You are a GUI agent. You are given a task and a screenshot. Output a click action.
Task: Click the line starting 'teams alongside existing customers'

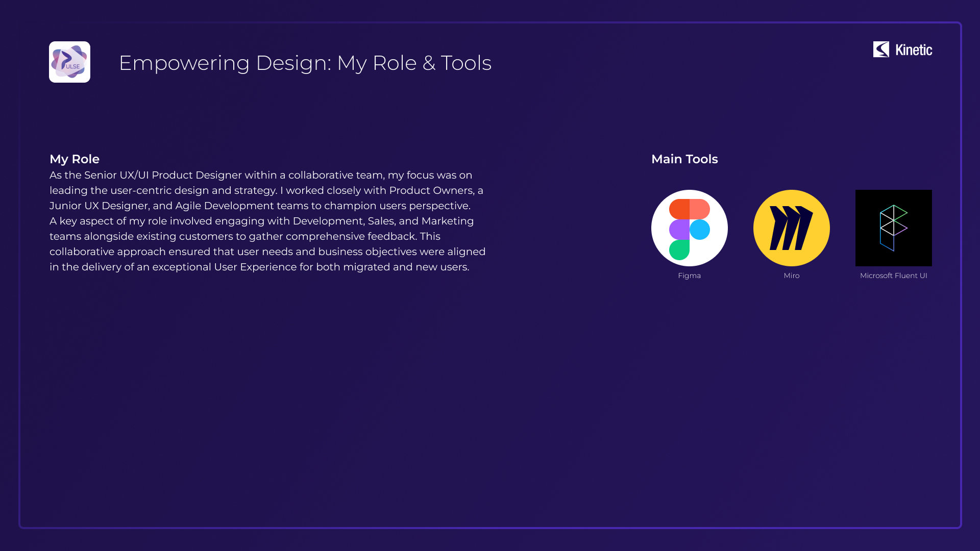245,236
